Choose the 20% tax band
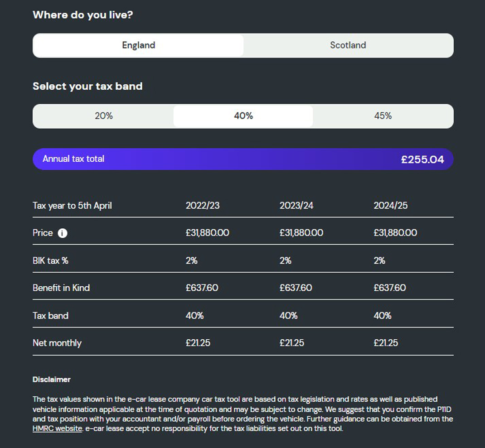Viewport: 485px width, 448px height. [104, 116]
